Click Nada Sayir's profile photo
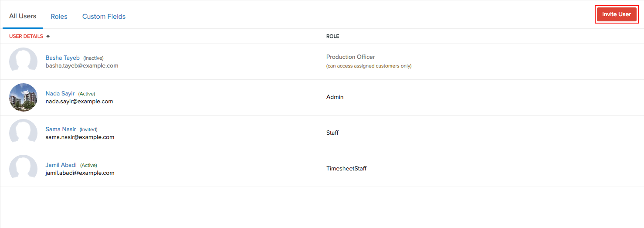This screenshot has width=644, height=228. pos(23,97)
